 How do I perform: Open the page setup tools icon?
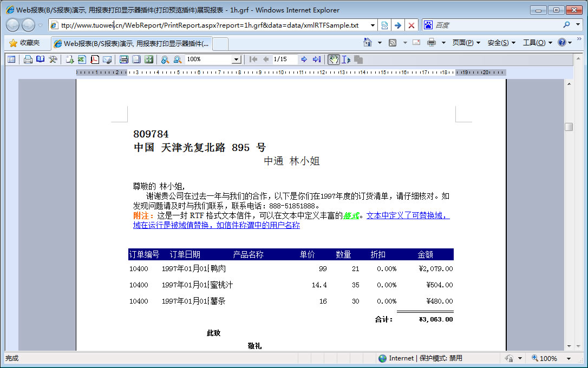53,60
